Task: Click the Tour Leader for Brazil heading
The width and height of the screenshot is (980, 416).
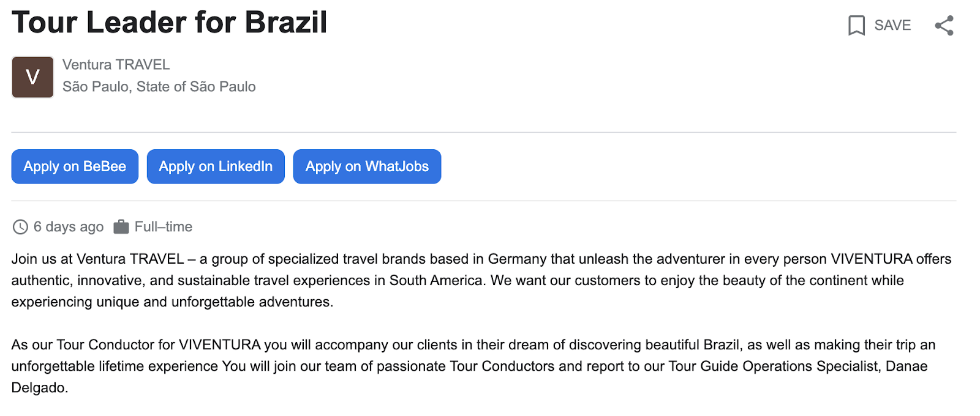Action: click(x=170, y=23)
